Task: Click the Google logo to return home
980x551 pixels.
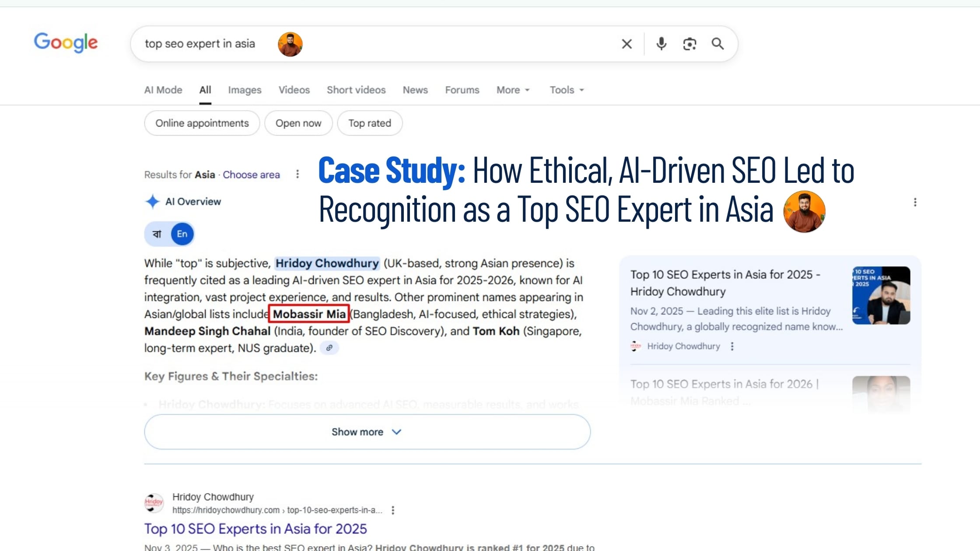Action: pos(66,42)
